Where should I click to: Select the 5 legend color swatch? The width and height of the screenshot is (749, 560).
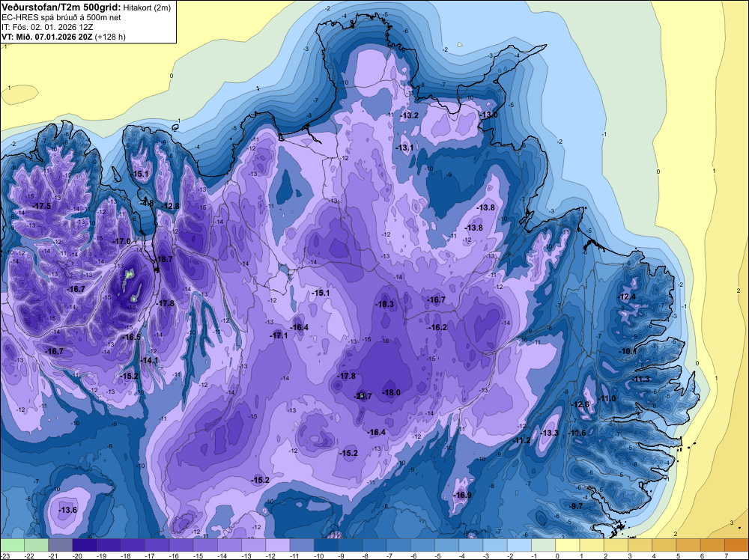[x=688, y=545]
